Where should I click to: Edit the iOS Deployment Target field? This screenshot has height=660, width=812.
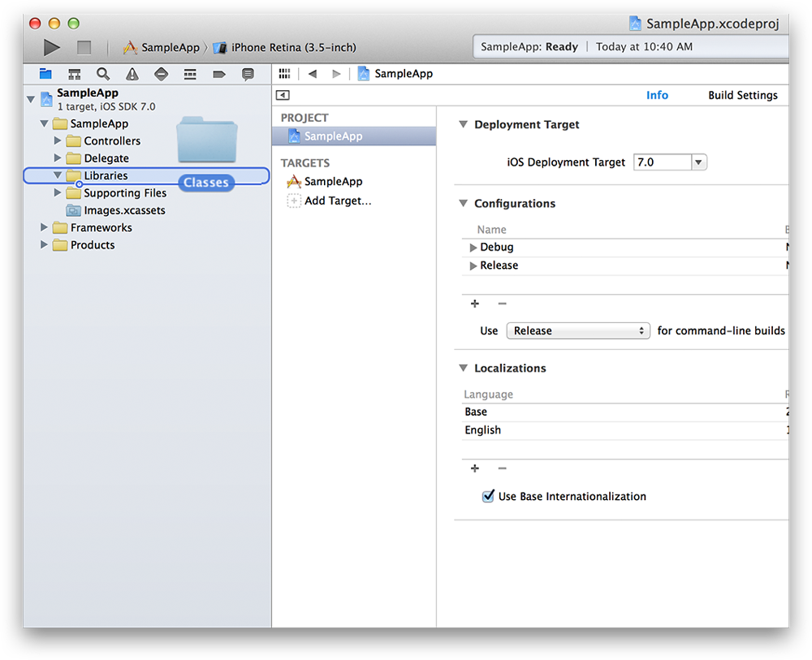pos(663,162)
